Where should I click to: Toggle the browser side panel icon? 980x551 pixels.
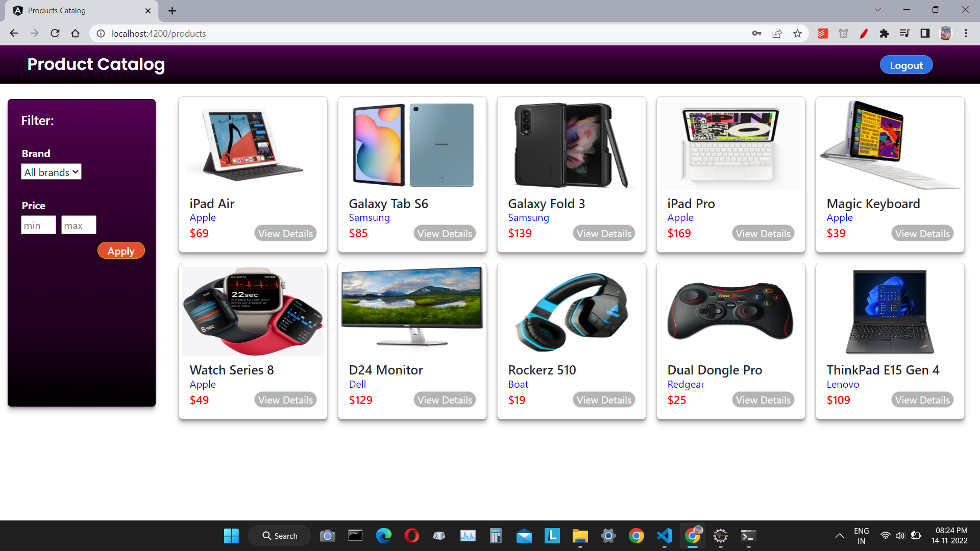tap(925, 34)
